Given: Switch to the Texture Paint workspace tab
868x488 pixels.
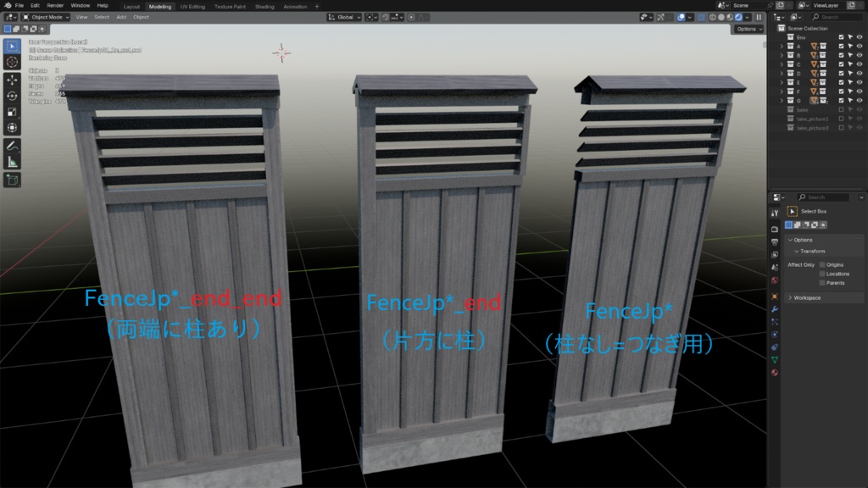Looking at the screenshot, I should 230,7.
